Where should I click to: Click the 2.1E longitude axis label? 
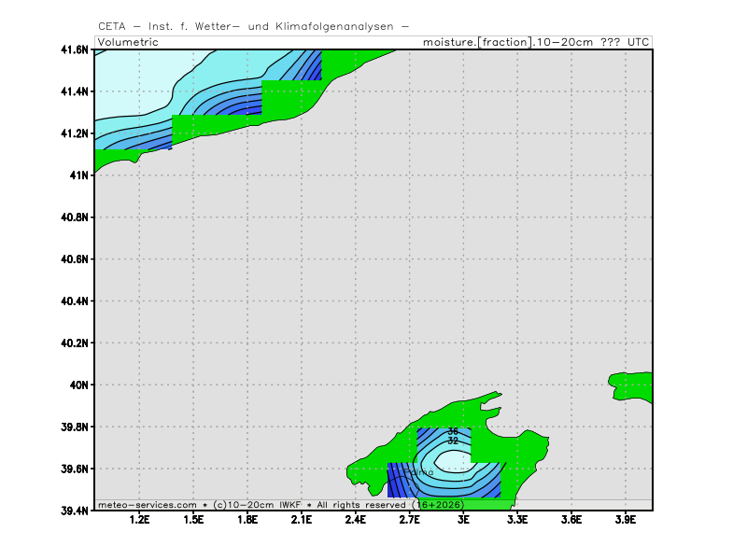[302, 520]
